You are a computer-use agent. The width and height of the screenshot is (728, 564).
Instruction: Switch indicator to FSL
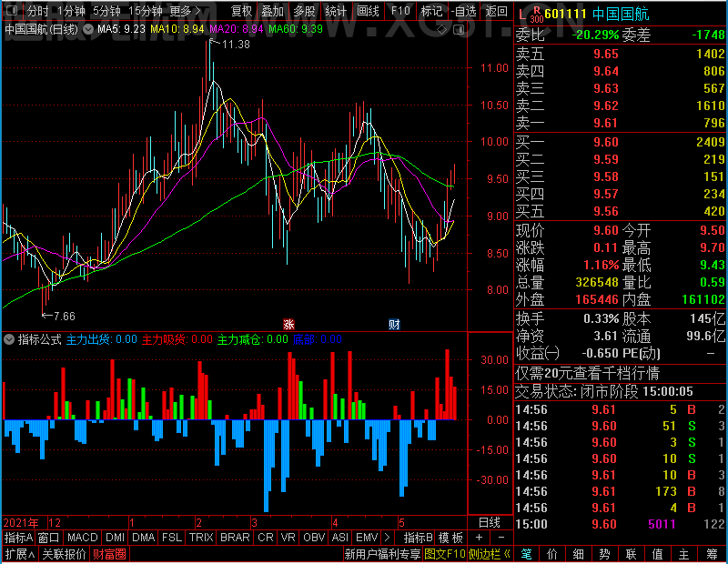coord(172,538)
